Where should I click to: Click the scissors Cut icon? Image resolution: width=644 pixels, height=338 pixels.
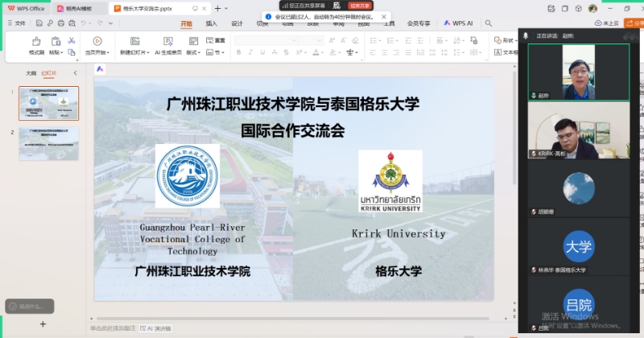tap(72, 40)
